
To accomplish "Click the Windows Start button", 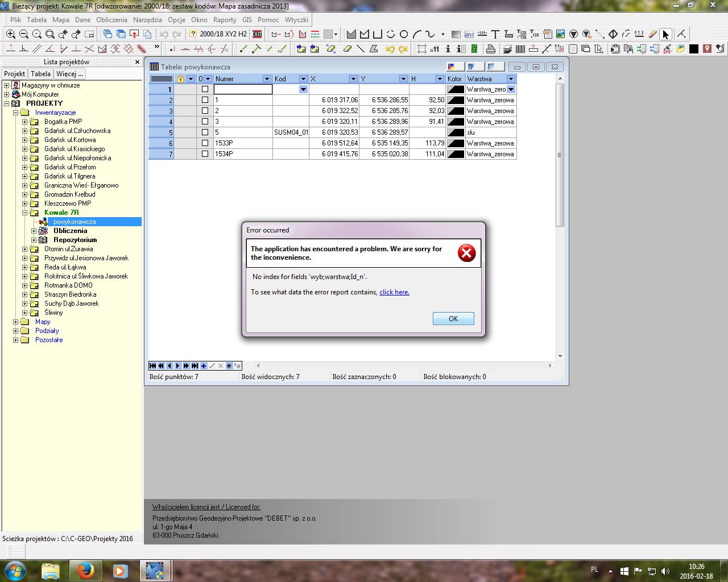I will (x=15, y=570).
